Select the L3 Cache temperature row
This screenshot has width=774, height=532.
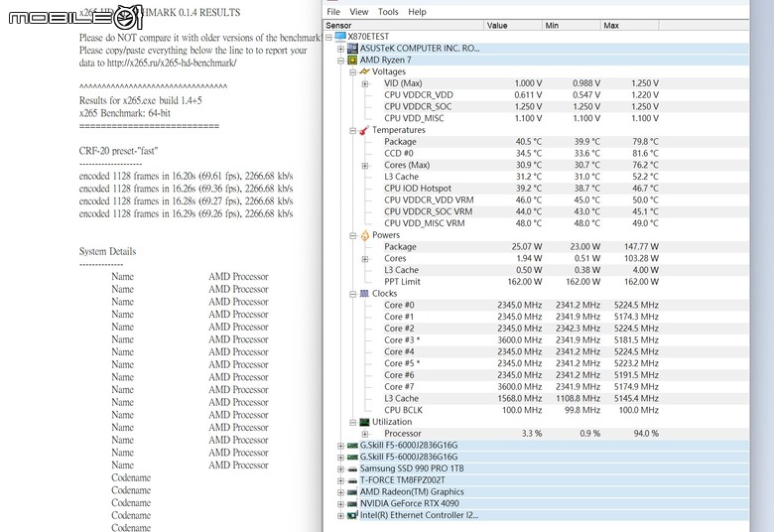(521, 177)
